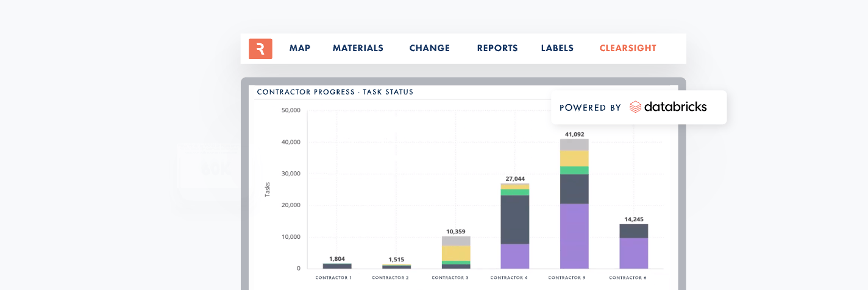Screen dimensions: 868x290
Task: Open the LABELS tab
Action: tap(557, 49)
